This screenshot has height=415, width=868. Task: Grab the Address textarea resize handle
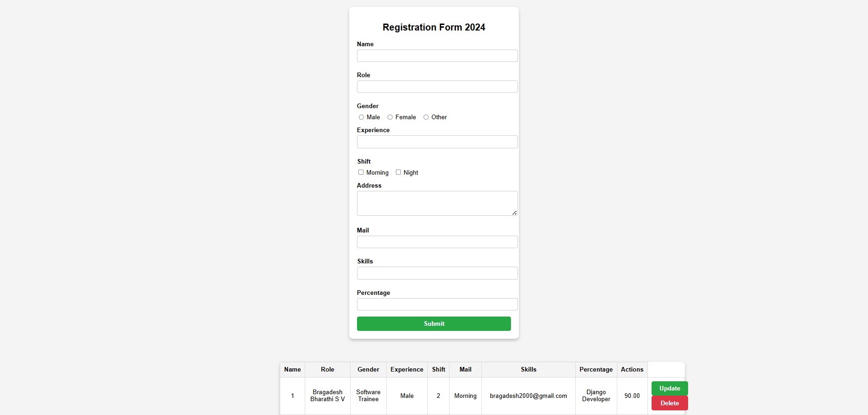(514, 213)
